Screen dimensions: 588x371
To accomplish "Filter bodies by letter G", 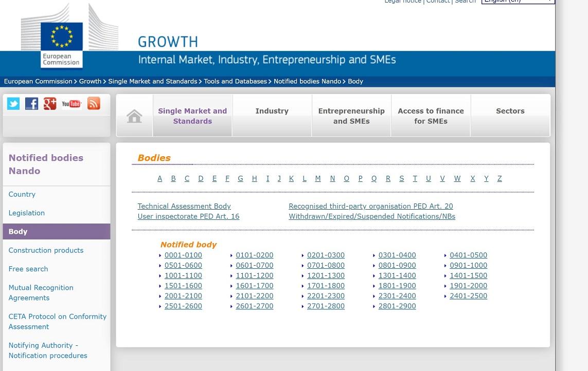I will (x=240, y=179).
